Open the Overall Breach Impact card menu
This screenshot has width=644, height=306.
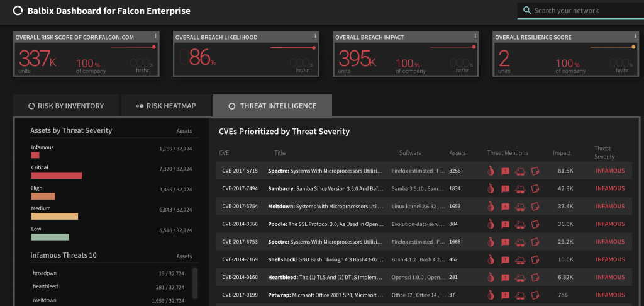[x=475, y=36]
